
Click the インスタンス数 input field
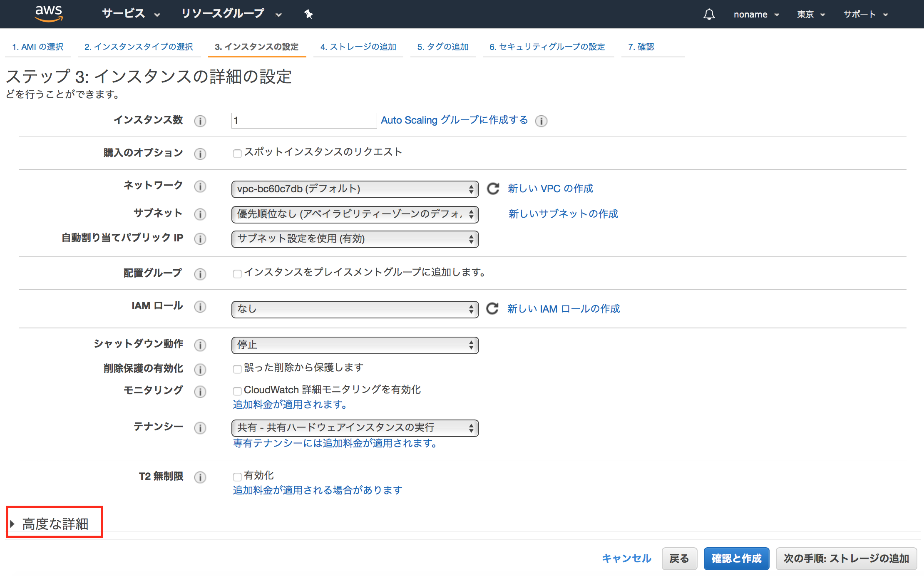(x=304, y=121)
